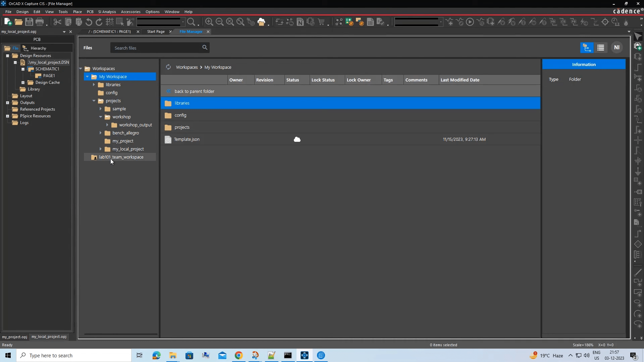Click the Print toolbar icon
The image size is (644, 362).
40,22
